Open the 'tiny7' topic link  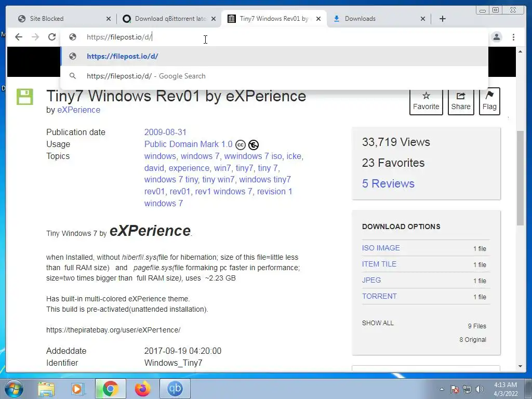click(x=244, y=168)
